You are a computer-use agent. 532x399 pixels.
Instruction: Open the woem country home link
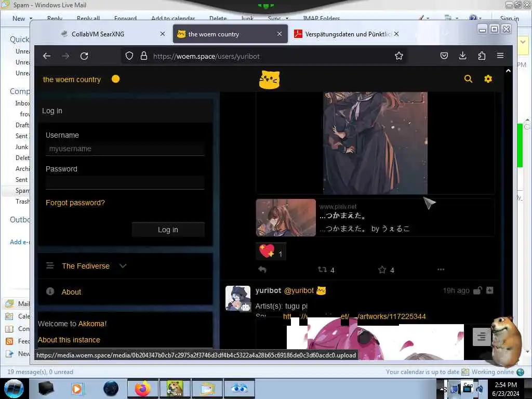click(x=72, y=79)
